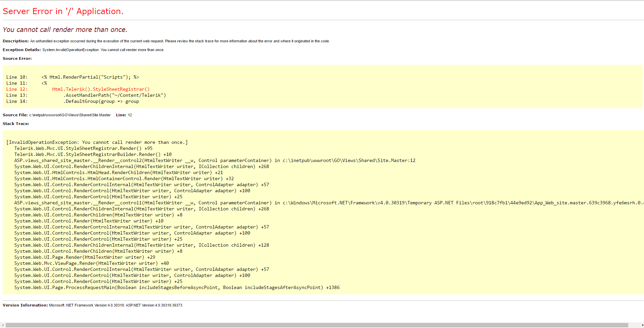Click the InvalidOperationException line in the stack trace
This screenshot has height=328, width=644.
pos(97,142)
